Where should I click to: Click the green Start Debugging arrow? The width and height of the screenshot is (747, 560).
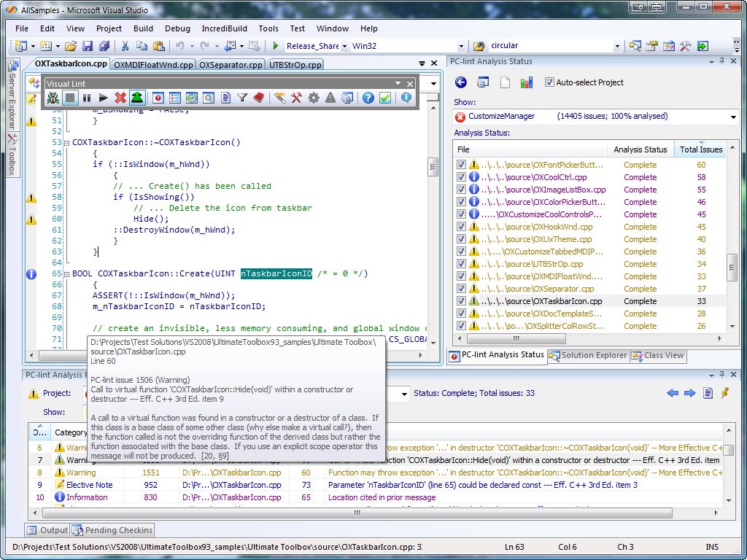(275, 46)
